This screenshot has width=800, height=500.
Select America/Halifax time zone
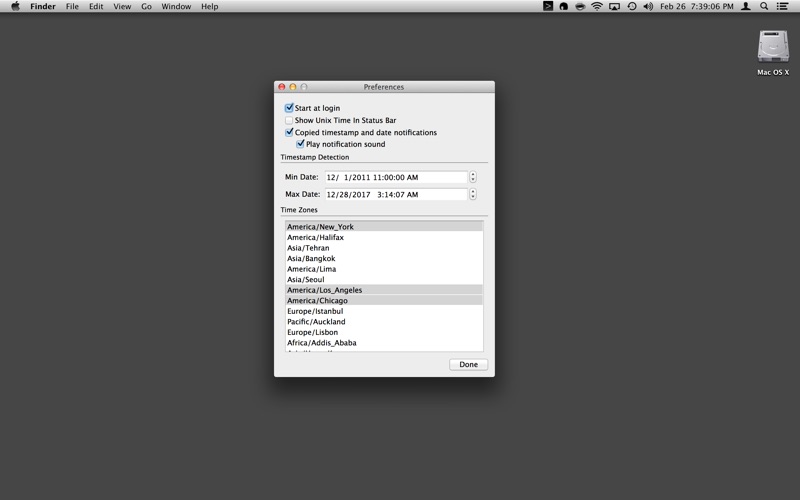pyautogui.click(x=384, y=237)
